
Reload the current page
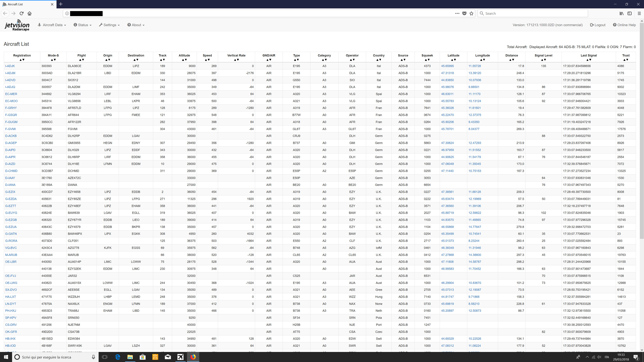pos(21,13)
